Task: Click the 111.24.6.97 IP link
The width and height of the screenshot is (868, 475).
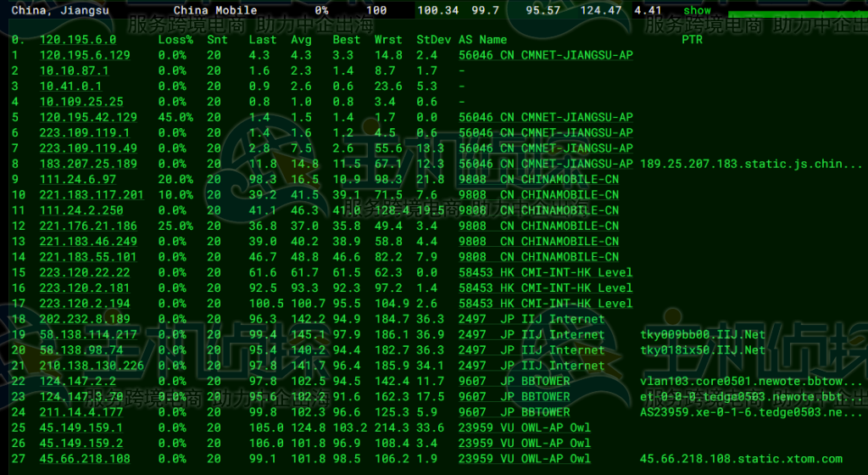Action: click(78, 179)
